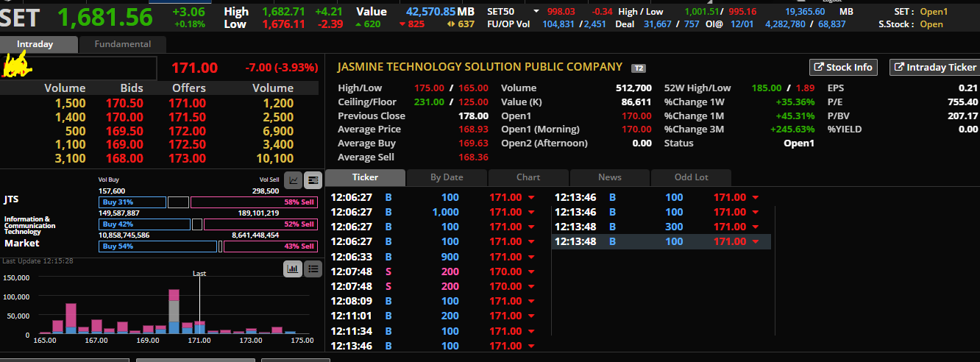This screenshot has height=362, width=980.
Task: Select the ticker row at 12:08:09
Action: pos(437,301)
